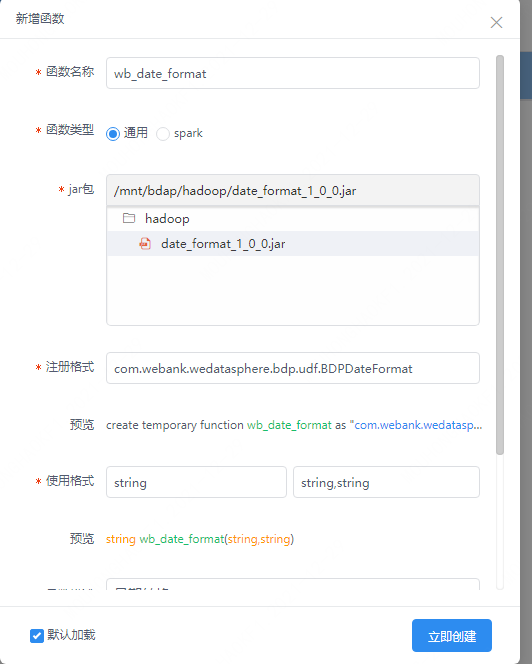
Task: Click the empty area of jar file tree
Action: 293,290
